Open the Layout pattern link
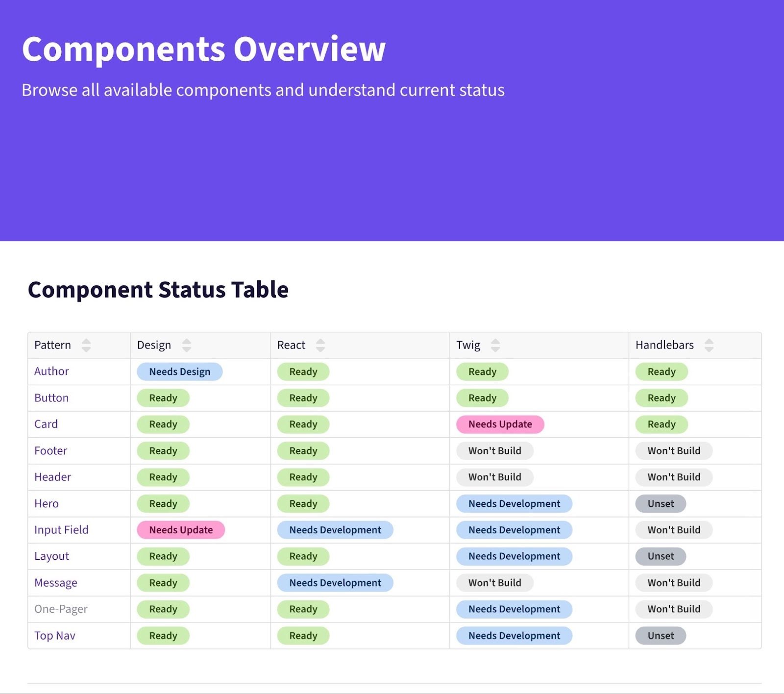 click(x=51, y=557)
